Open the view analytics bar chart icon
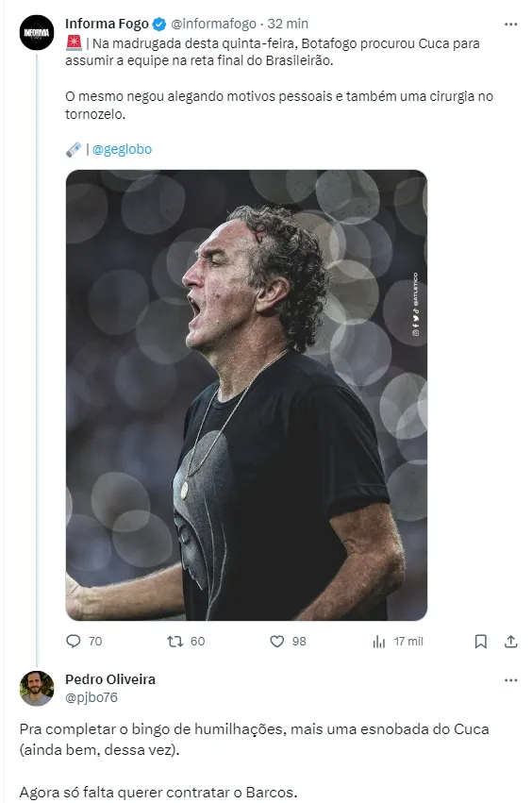Image resolution: width=532 pixels, height=803 pixels. coord(379,641)
